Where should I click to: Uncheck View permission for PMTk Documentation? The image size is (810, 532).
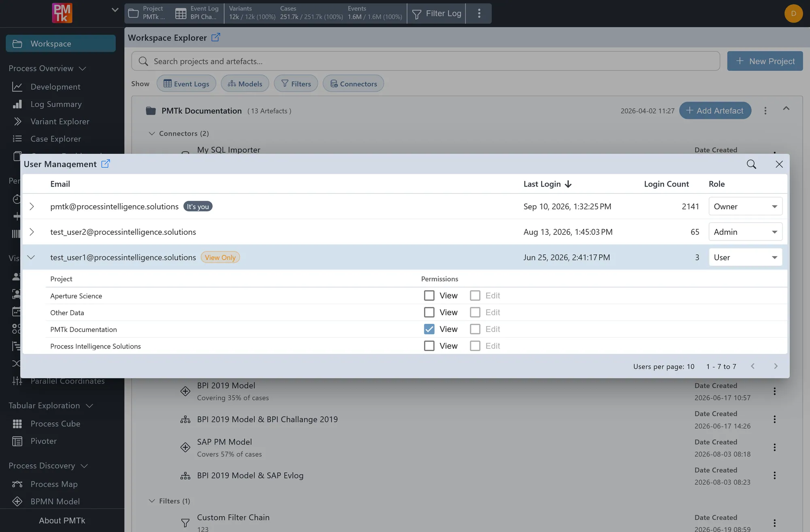click(429, 329)
